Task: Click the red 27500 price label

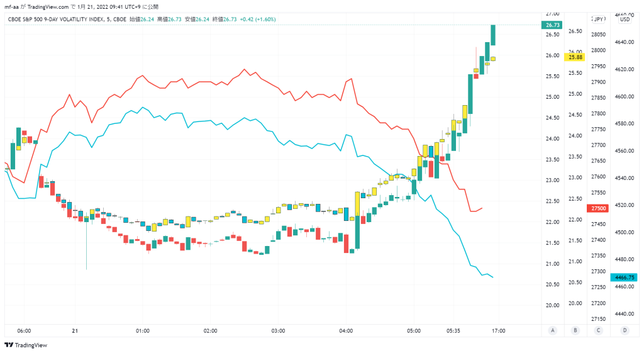Action: [x=598, y=208]
